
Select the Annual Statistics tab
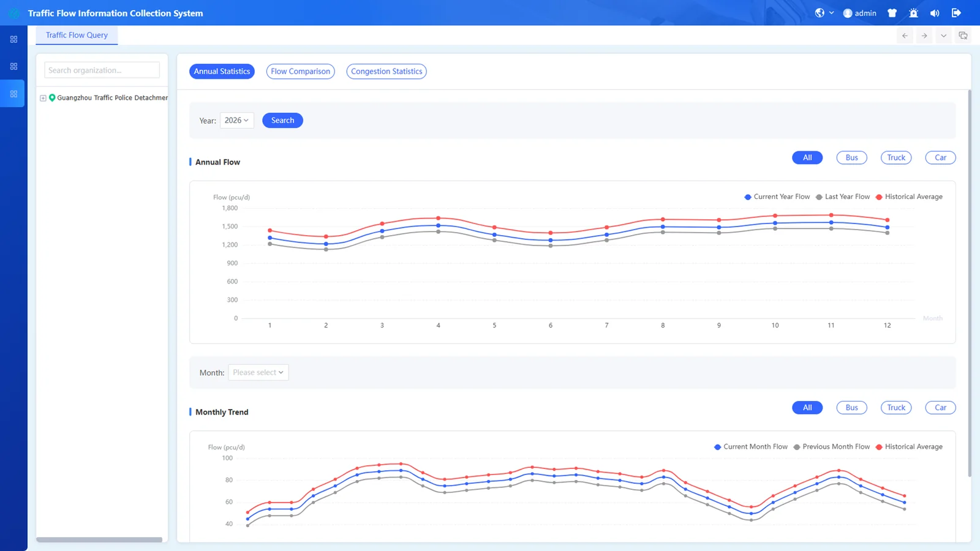pyautogui.click(x=222, y=72)
